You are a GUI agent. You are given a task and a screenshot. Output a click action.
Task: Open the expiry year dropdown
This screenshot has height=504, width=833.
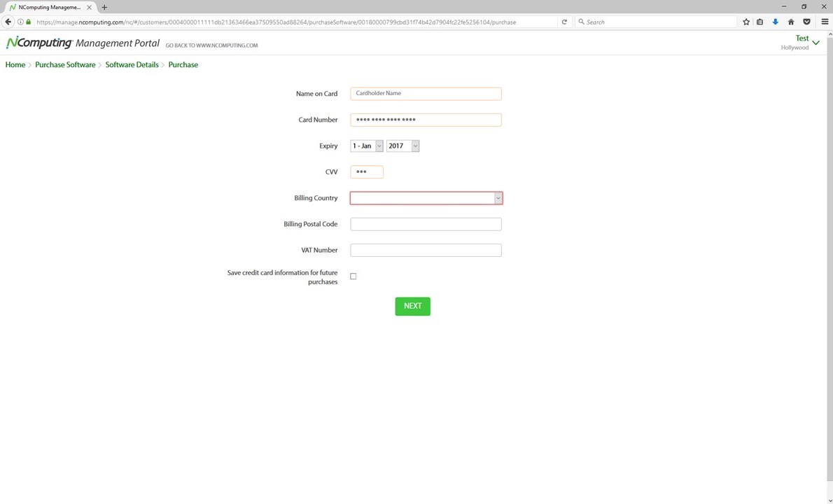point(402,146)
